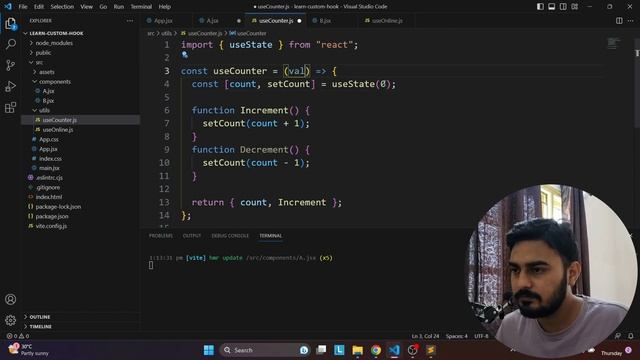The image size is (640, 360).
Task: Open the Run and Debug view
Action: coord(11,86)
